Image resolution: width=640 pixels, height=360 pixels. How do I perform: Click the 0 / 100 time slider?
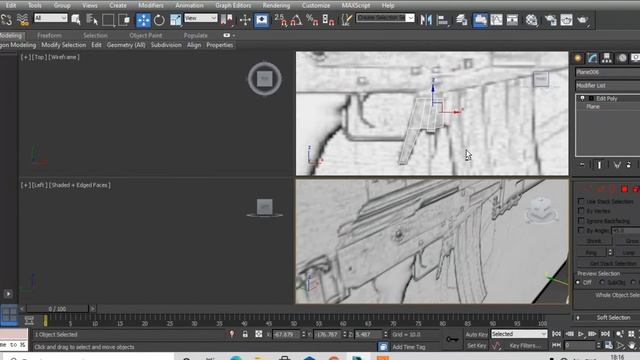(x=57, y=309)
